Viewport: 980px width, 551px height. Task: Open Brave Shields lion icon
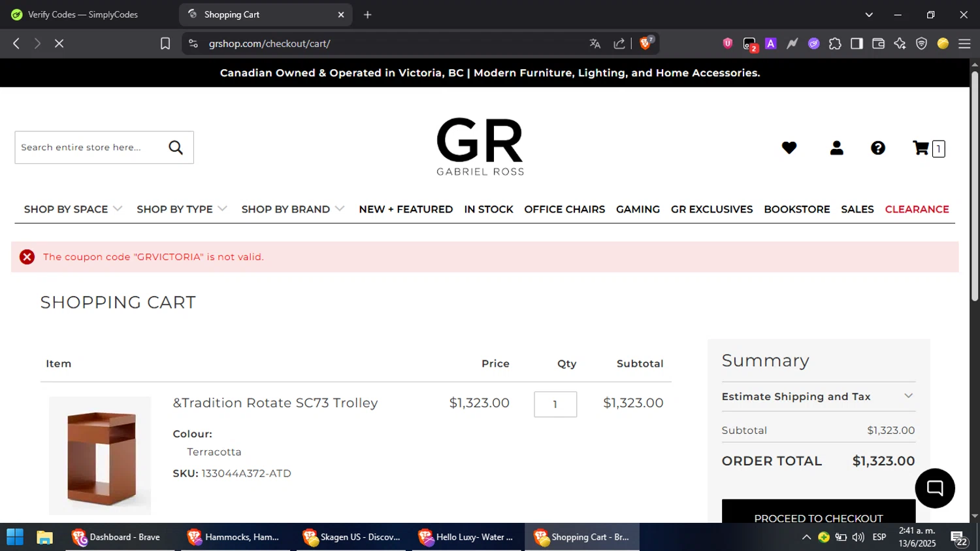click(x=645, y=43)
